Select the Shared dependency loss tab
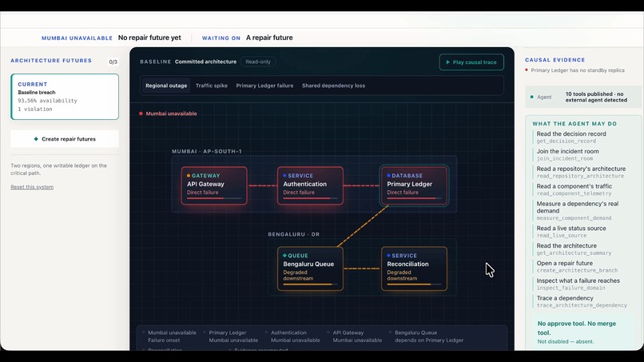 [x=333, y=86]
